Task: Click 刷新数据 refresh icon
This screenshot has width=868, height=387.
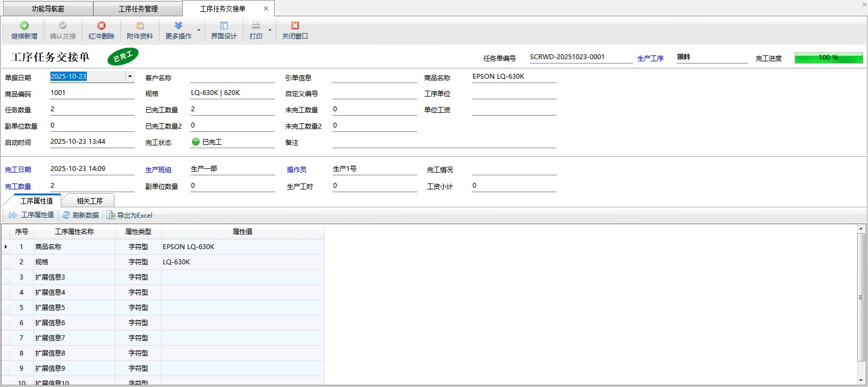Action: [x=66, y=215]
